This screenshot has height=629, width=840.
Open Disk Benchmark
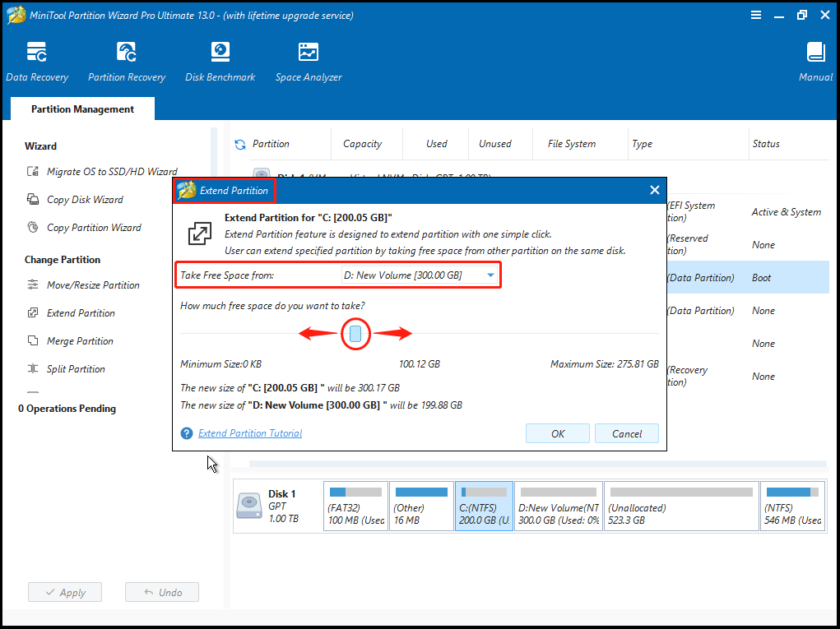tap(220, 62)
